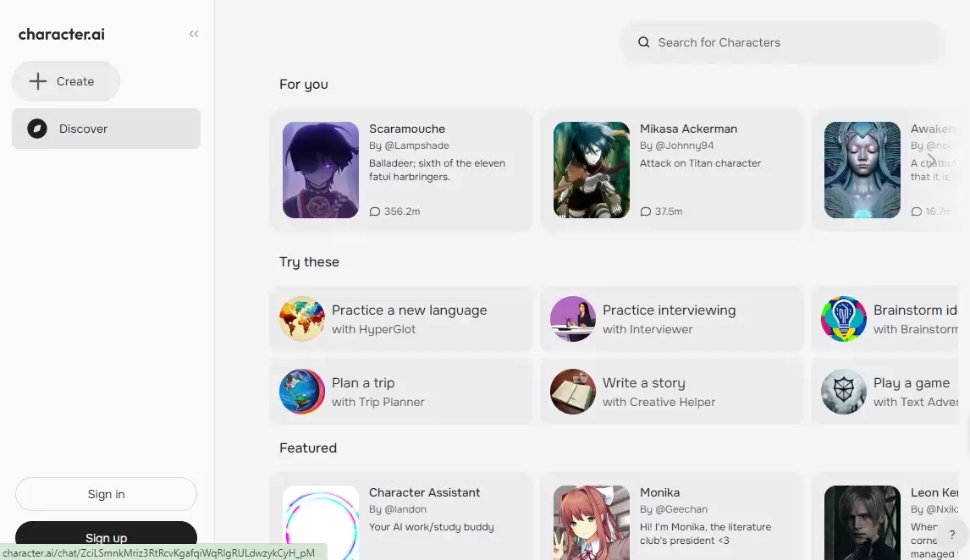
Task: Click the Discover compass icon
Action: point(37,129)
